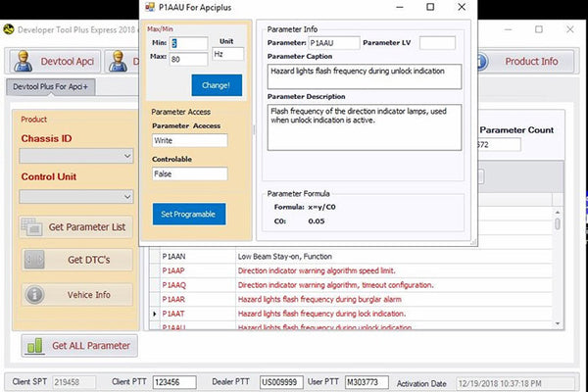Click the parameter list vertical scrollbar
Viewport: 588px width, 392px height.
tap(558, 274)
